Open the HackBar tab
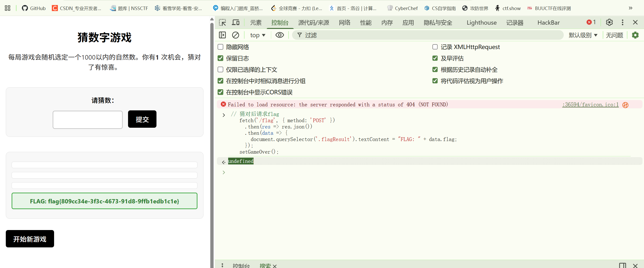 [x=549, y=23]
